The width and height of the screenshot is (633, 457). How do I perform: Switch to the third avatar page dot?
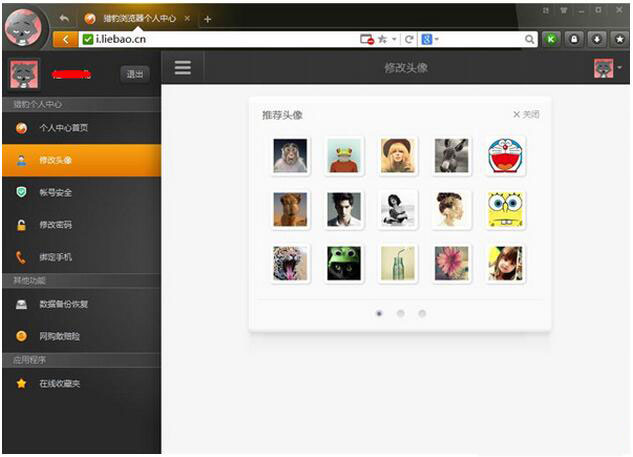click(422, 313)
